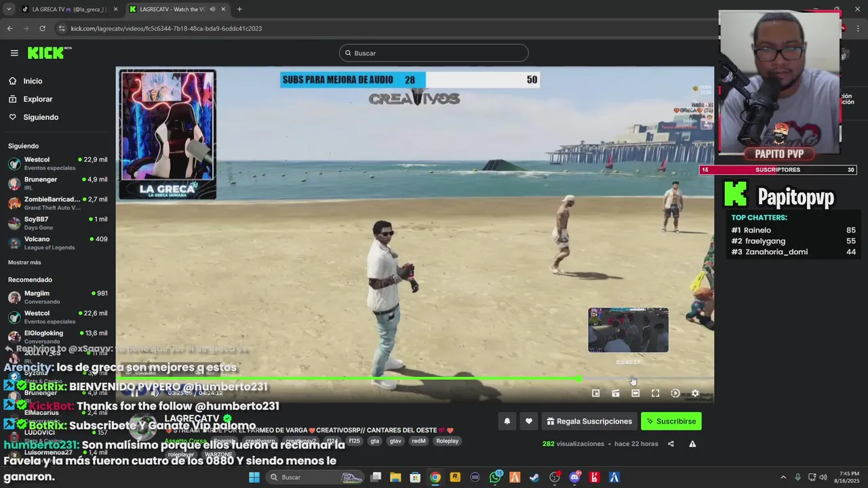Follow channel with heart button
868x488 pixels.
coord(529,422)
